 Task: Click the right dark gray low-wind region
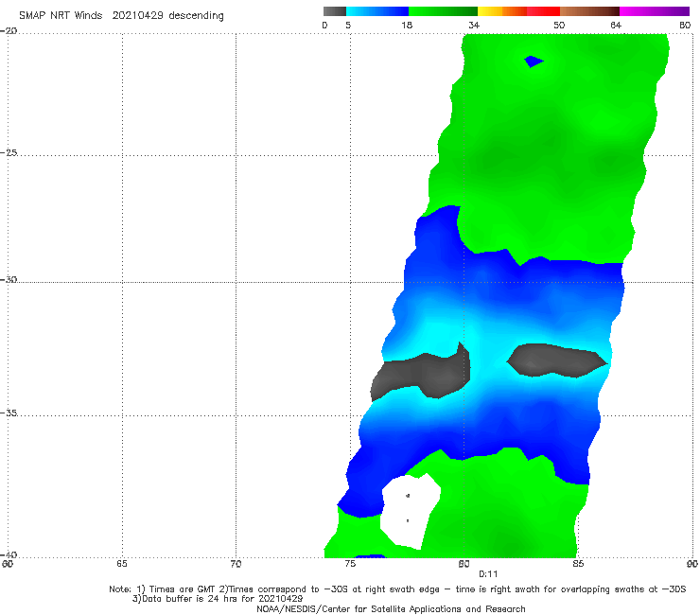pyautogui.click(x=556, y=360)
